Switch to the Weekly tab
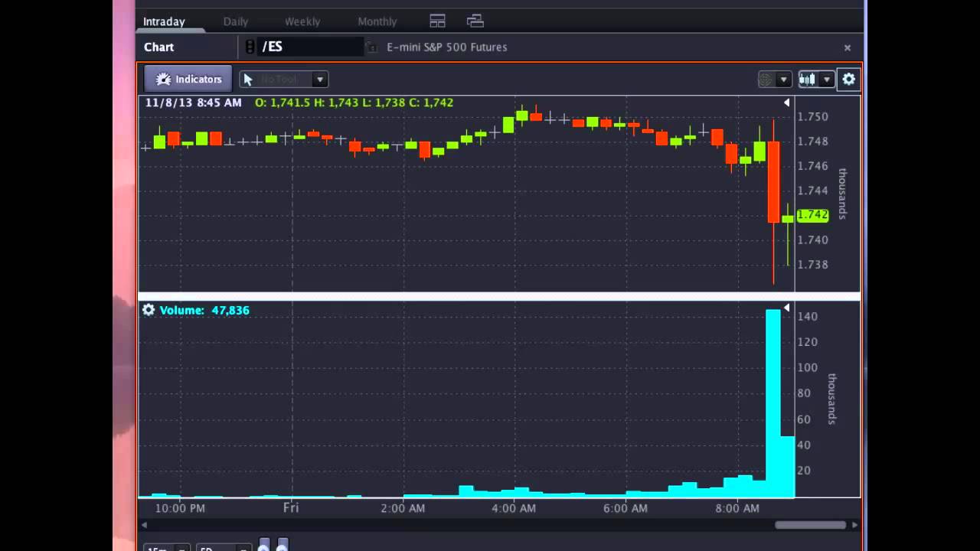 [302, 21]
